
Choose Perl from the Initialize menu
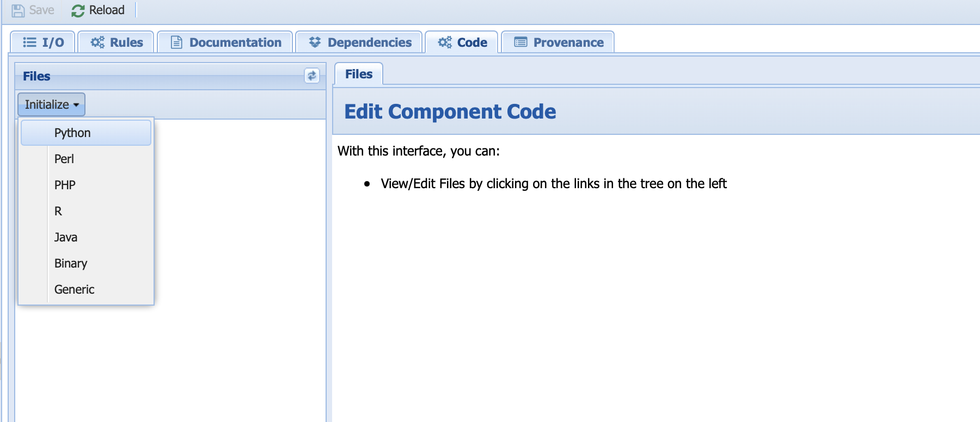(86, 159)
